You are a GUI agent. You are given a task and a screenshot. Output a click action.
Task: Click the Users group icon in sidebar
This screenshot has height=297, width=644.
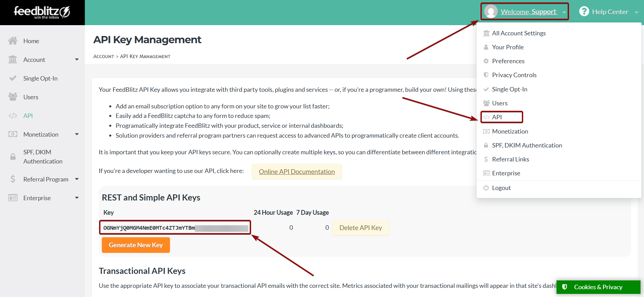(x=13, y=97)
